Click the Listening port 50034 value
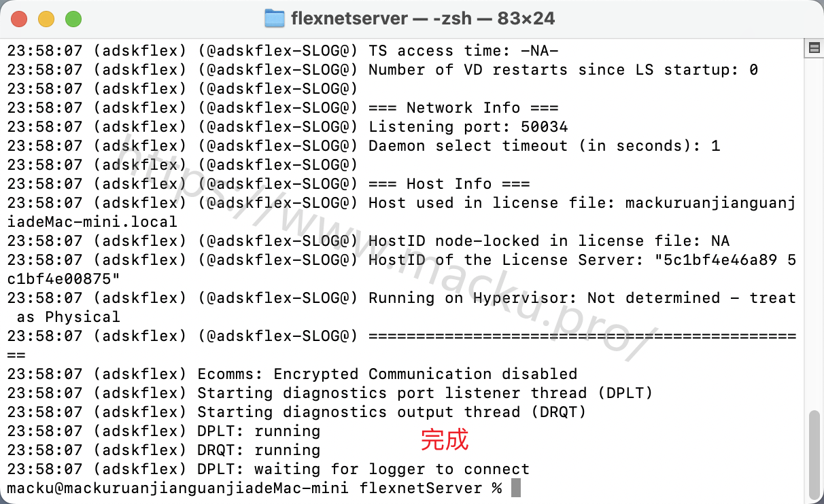 545,127
